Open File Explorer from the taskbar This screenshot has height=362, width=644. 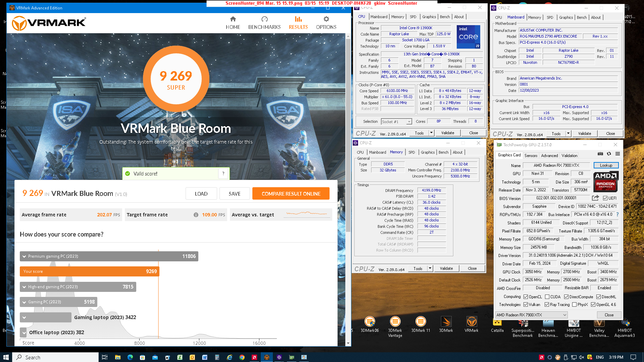click(x=117, y=357)
